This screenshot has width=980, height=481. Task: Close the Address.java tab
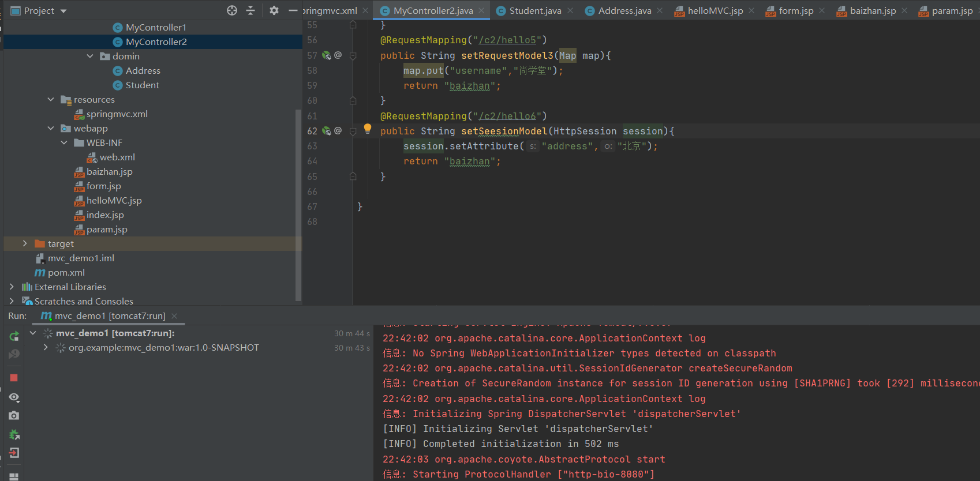click(x=660, y=10)
